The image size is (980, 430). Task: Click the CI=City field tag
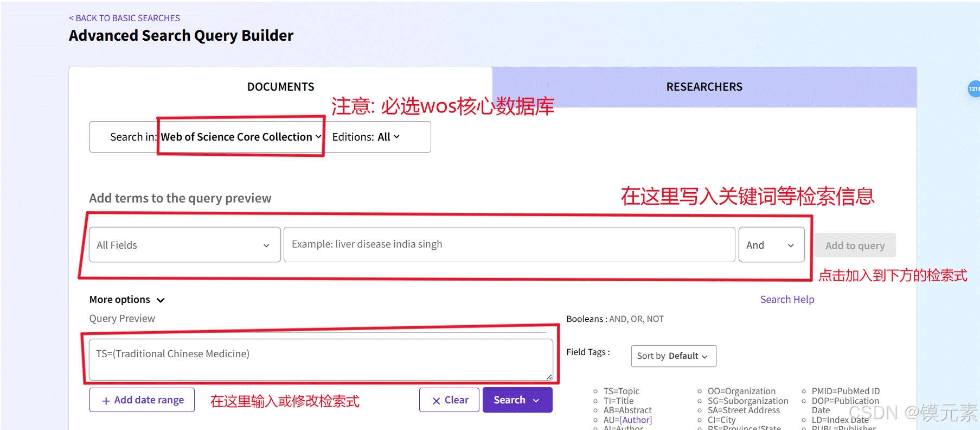[722, 420]
